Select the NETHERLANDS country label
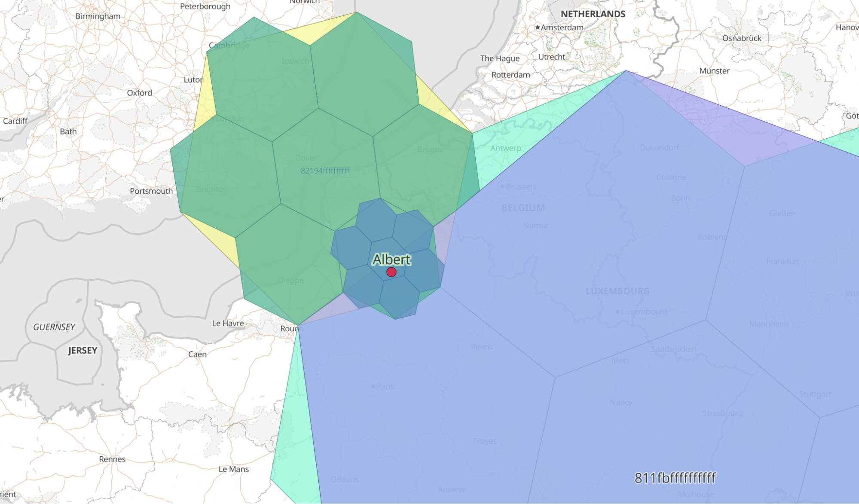859x504 pixels. click(x=593, y=14)
